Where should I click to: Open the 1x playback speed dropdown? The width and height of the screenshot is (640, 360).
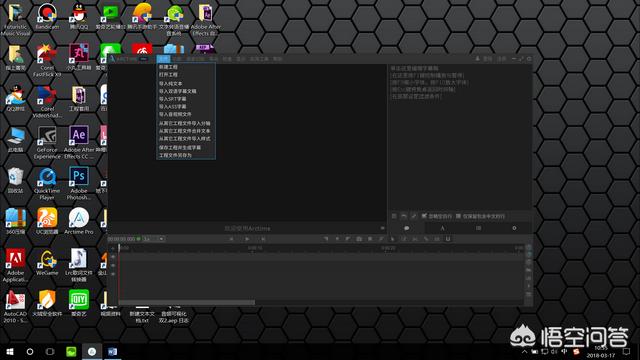click(x=154, y=239)
